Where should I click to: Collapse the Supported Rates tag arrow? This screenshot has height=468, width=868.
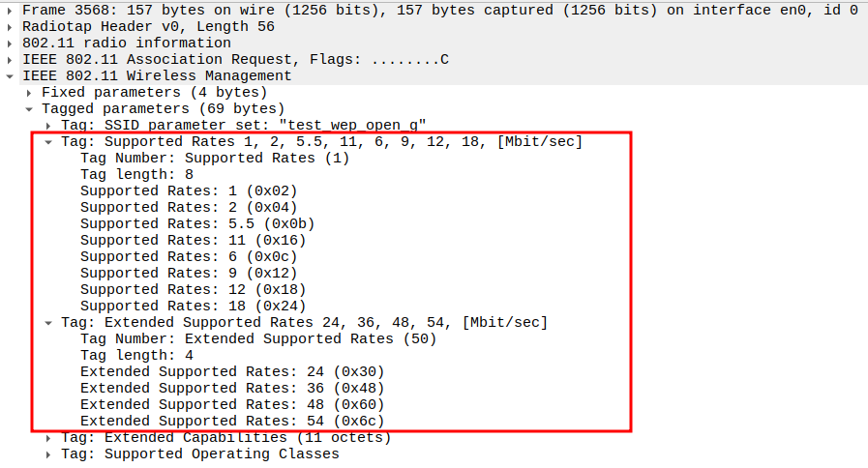click(x=49, y=142)
